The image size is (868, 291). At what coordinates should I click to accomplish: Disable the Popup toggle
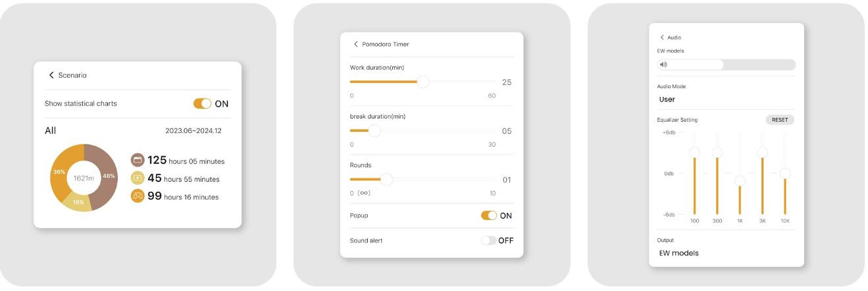(x=489, y=215)
